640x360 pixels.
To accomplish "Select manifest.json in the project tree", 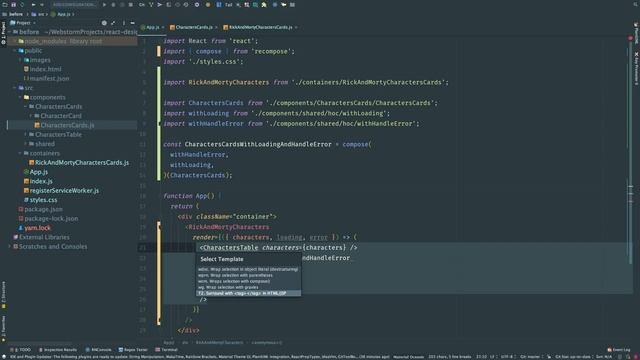I will [46, 78].
